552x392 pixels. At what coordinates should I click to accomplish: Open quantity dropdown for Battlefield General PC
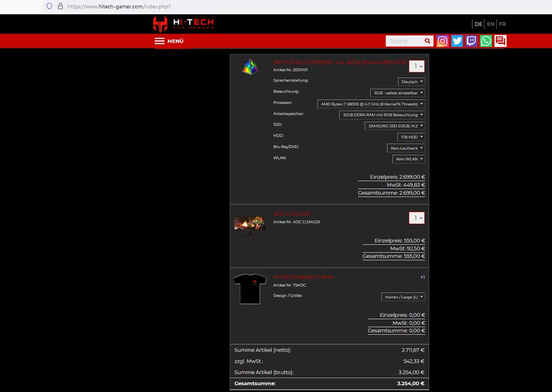point(417,66)
